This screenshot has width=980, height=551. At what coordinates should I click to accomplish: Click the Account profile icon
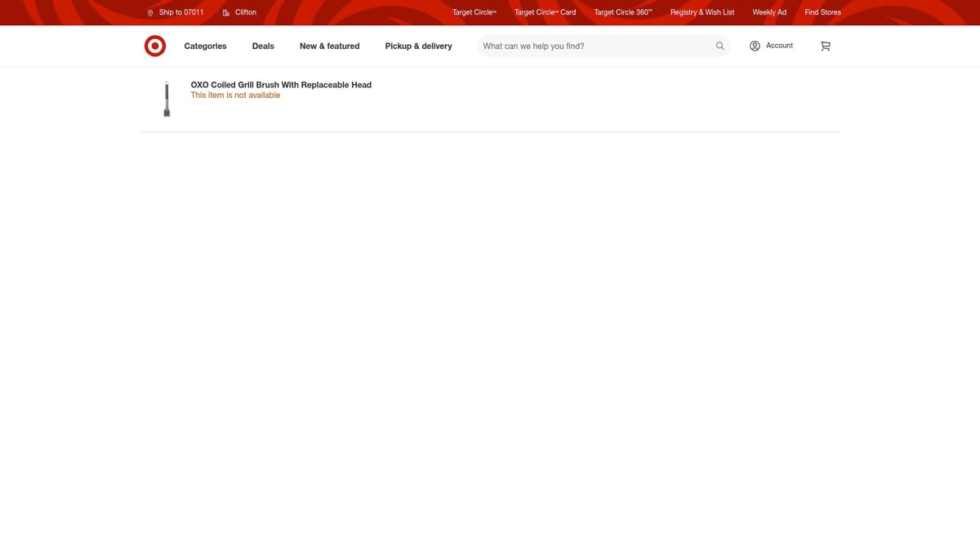tap(755, 46)
